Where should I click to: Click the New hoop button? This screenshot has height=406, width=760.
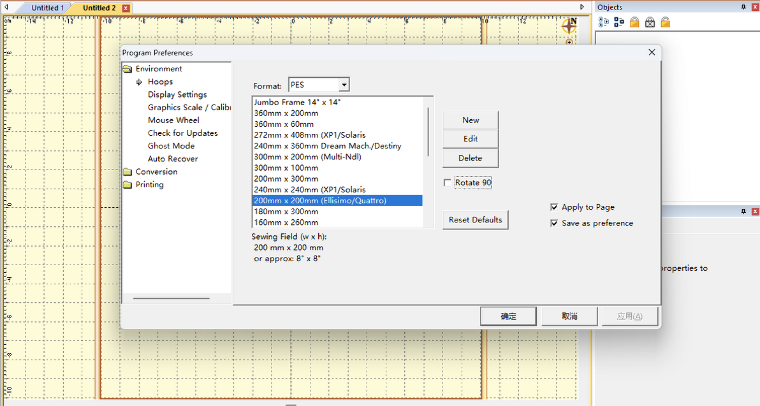(x=470, y=120)
